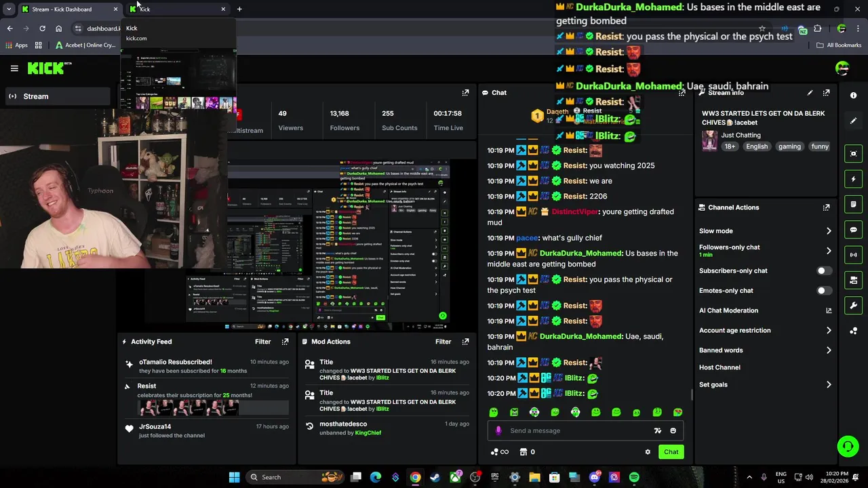Open the info icon in right sidebar
Image resolution: width=868 pixels, height=488 pixels.
(854, 96)
